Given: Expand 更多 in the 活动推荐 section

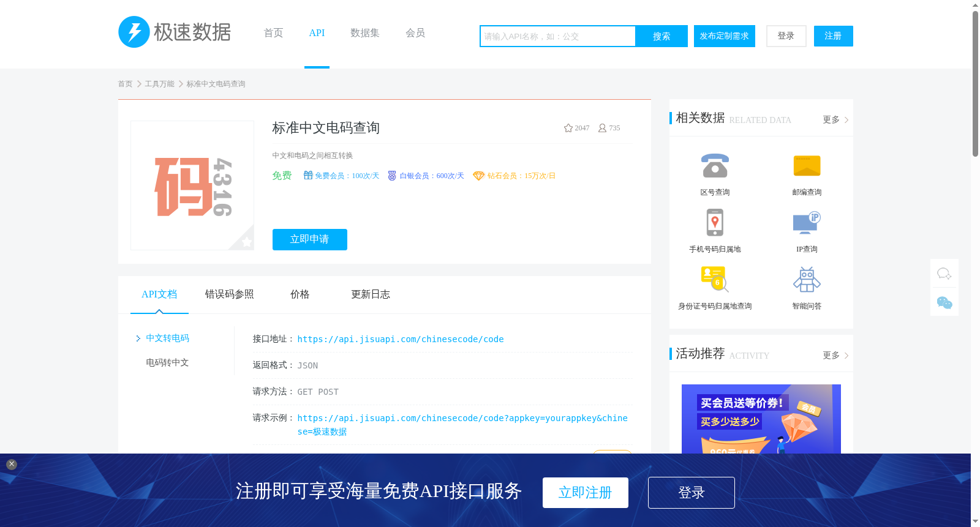Looking at the screenshot, I should [x=835, y=356].
